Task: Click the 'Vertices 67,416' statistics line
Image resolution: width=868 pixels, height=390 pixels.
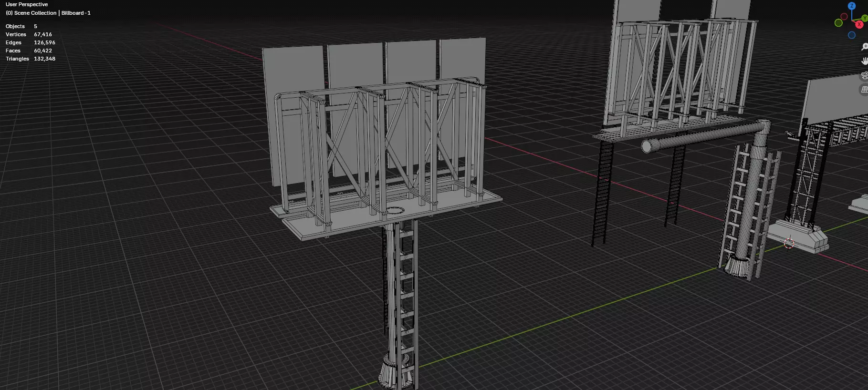Action: point(29,34)
